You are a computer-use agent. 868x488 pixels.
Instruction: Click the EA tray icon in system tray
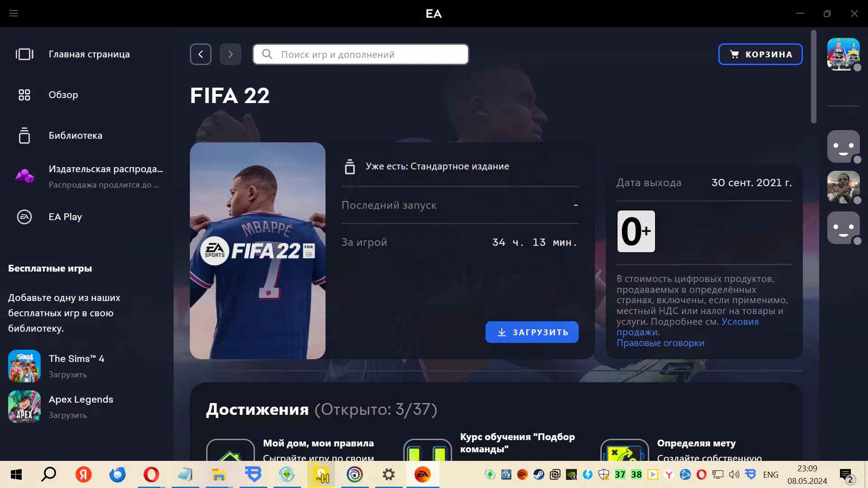coord(523,474)
